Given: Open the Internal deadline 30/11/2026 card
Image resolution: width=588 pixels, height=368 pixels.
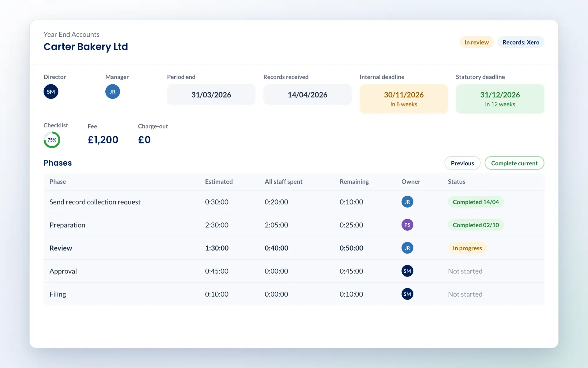Looking at the screenshot, I should (404, 99).
